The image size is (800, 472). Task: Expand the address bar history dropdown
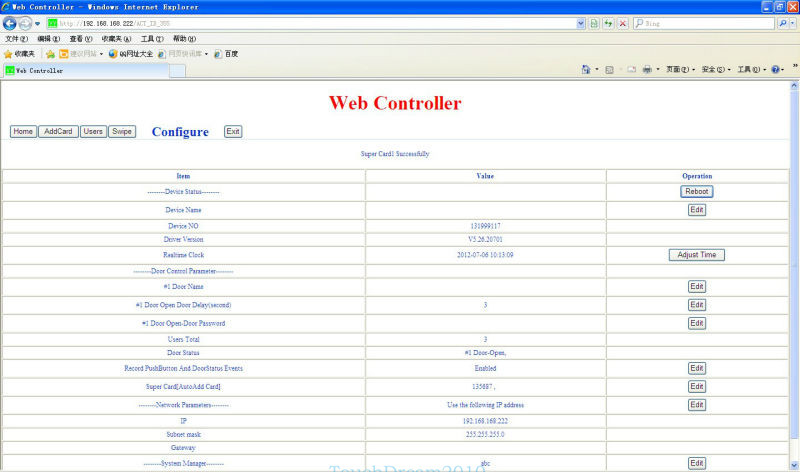click(581, 23)
